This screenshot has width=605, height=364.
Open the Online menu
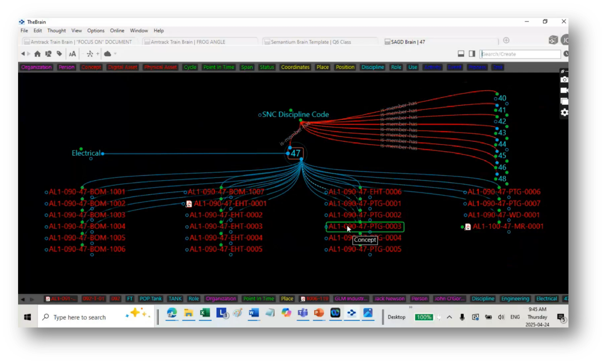(x=117, y=31)
